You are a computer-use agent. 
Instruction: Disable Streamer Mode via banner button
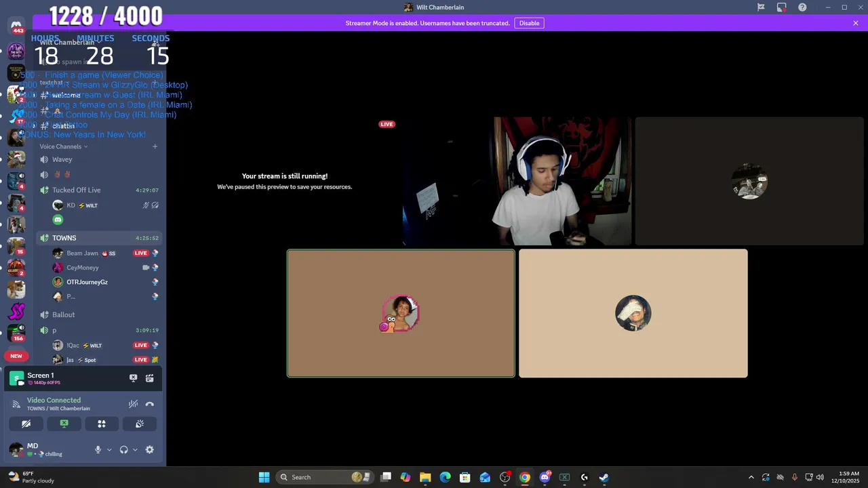coord(529,23)
